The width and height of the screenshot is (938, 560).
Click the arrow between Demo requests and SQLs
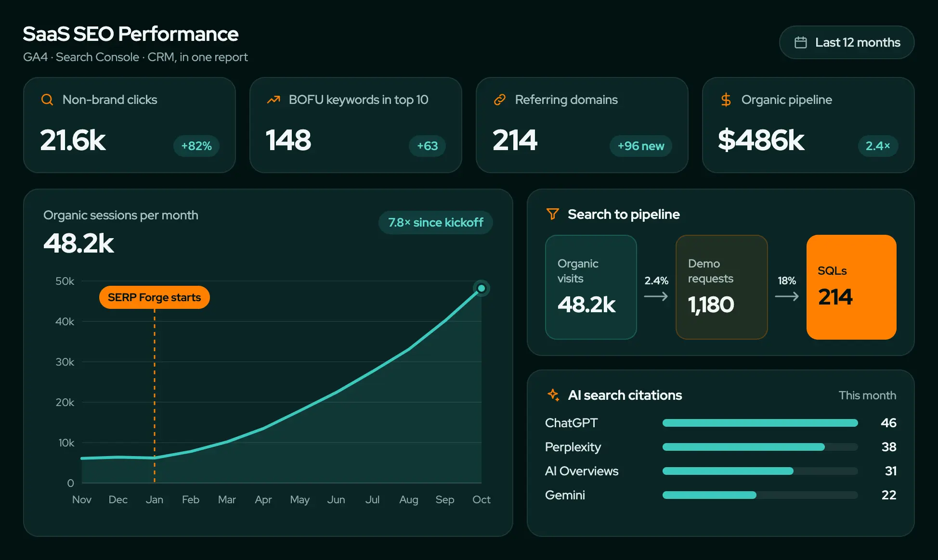pos(787,296)
